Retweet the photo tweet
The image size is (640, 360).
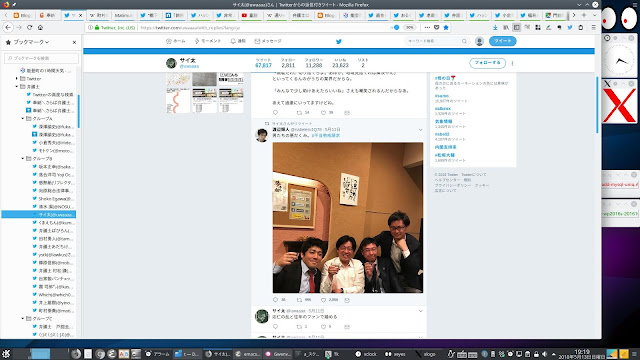[300, 300]
